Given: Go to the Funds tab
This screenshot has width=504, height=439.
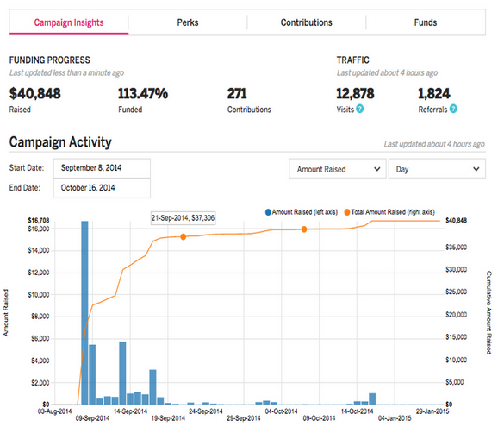Looking at the screenshot, I should point(426,22).
